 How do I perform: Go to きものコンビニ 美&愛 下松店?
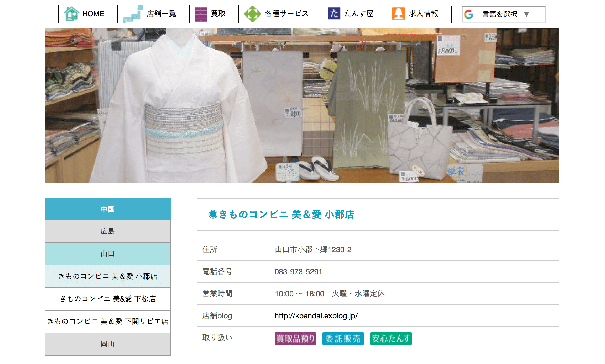pyautogui.click(x=108, y=299)
